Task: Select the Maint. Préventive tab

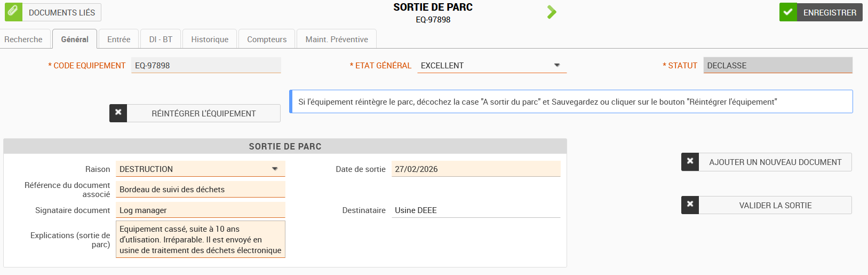Action: pyautogui.click(x=337, y=40)
